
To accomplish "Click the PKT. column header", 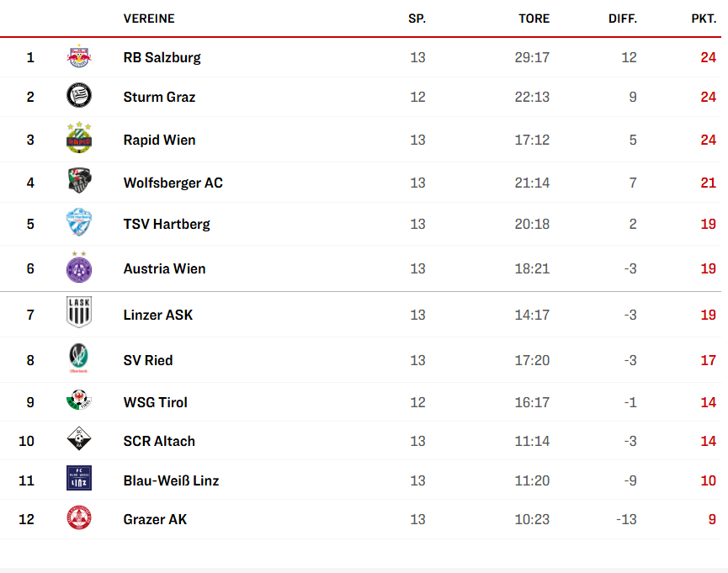I will (704, 19).
